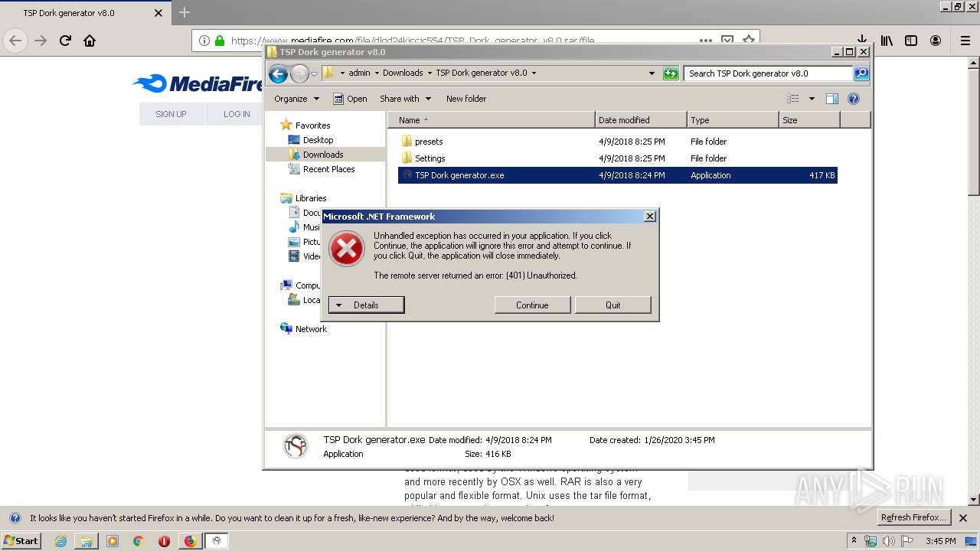Bookmark this page with the star icon
Viewport: 980px width, 551px height.
pyautogui.click(x=749, y=41)
